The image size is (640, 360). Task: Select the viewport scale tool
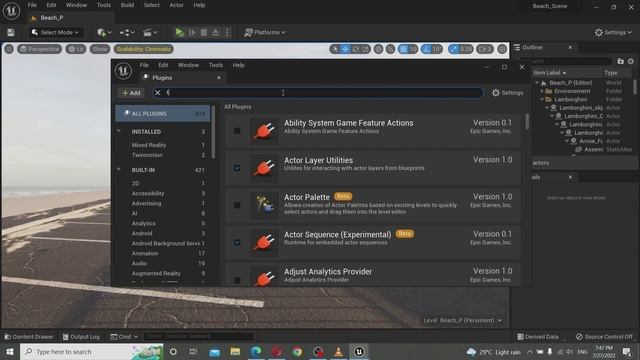(365, 49)
